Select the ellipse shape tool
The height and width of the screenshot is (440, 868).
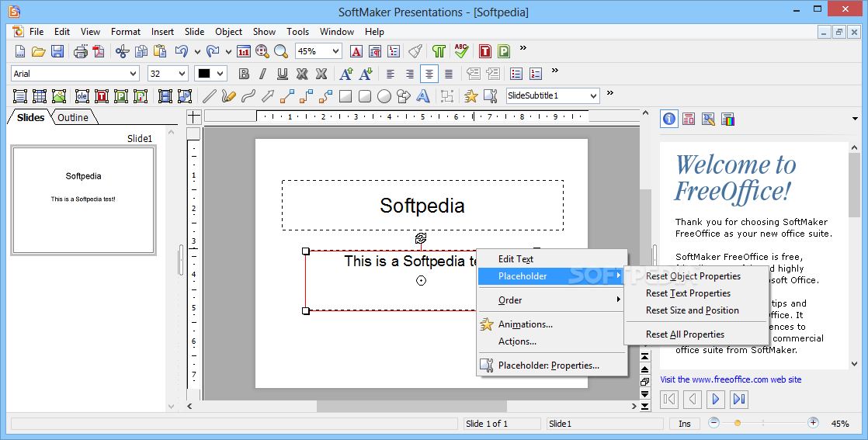click(384, 95)
